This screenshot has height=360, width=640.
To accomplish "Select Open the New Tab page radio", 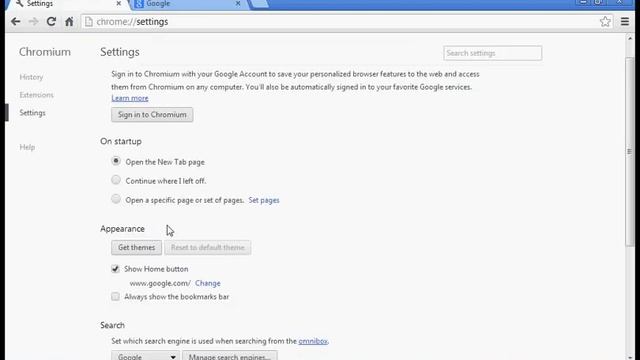I will click(x=116, y=161).
